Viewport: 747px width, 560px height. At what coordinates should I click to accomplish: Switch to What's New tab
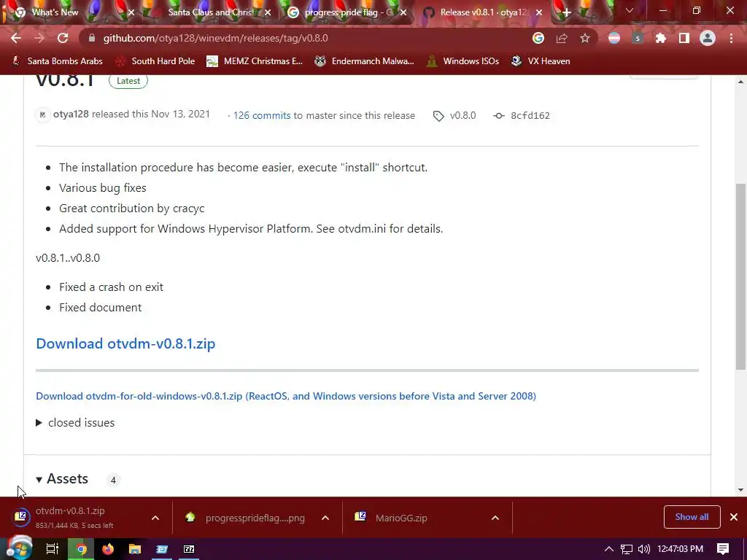click(x=55, y=12)
